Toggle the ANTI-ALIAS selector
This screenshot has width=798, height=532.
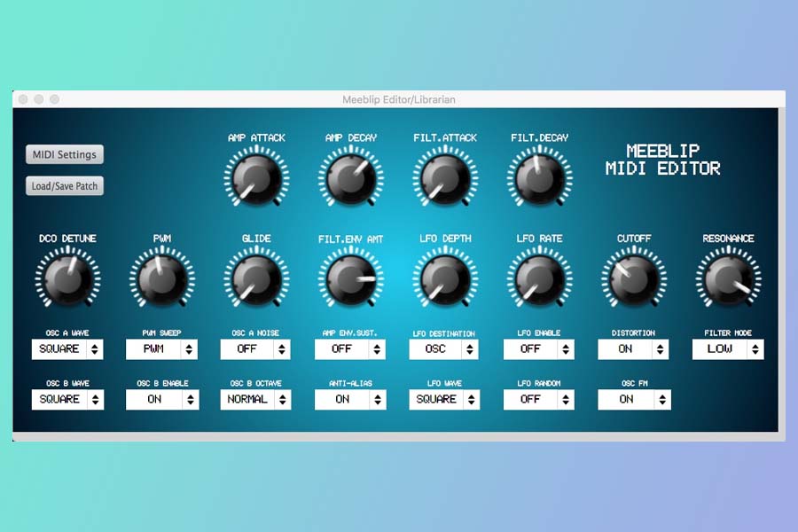(350, 400)
